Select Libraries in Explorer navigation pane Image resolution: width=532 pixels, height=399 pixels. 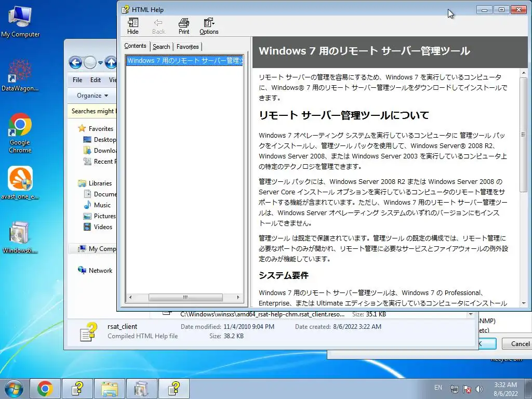[x=95, y=183]
